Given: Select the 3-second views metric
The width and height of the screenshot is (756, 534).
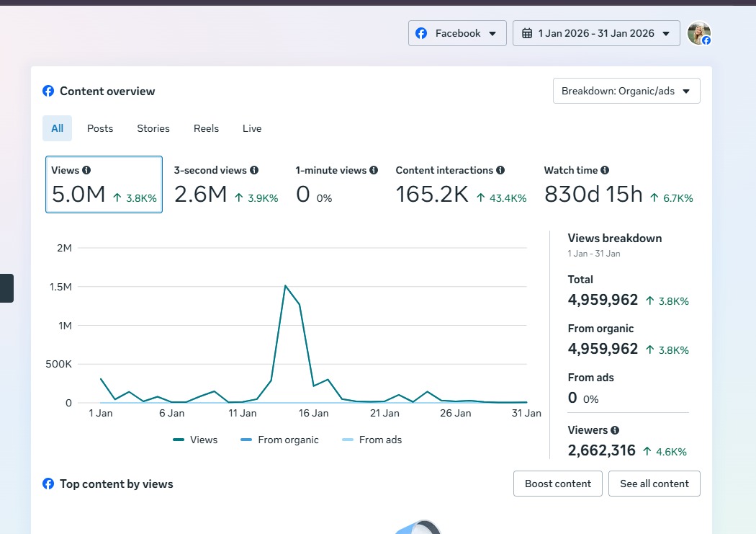Looking at the screenshot, I should click(x=226, y=185).
